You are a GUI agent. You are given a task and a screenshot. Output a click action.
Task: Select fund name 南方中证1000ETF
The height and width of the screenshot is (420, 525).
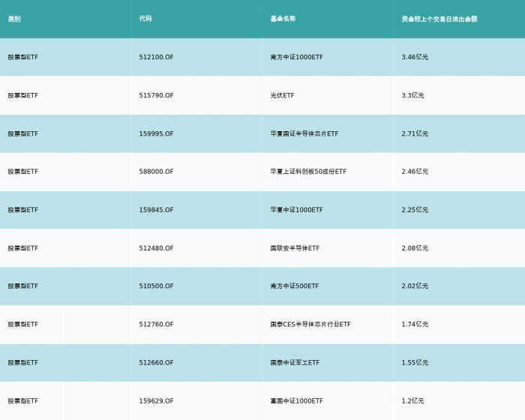[297, 57]
